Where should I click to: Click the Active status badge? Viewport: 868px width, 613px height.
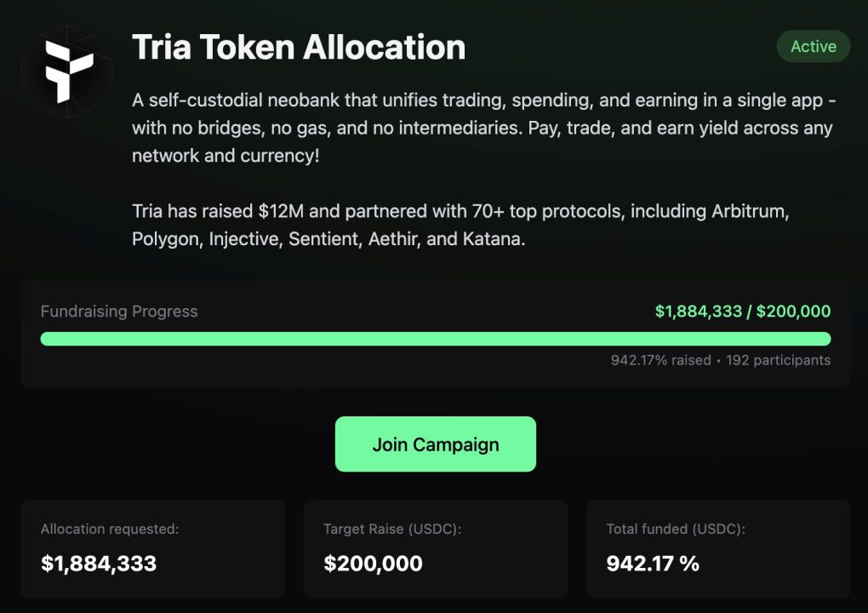(813, 47)
